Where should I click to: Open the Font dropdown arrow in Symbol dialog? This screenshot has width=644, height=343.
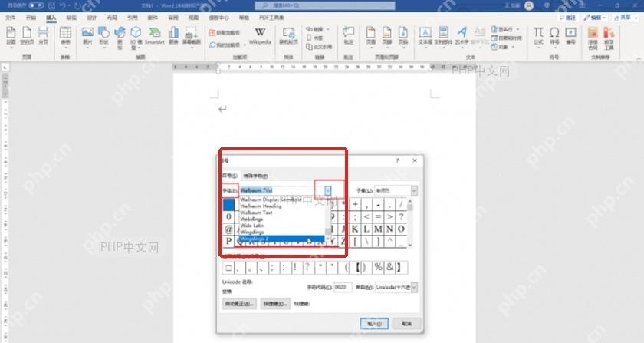tap(327, 190)
